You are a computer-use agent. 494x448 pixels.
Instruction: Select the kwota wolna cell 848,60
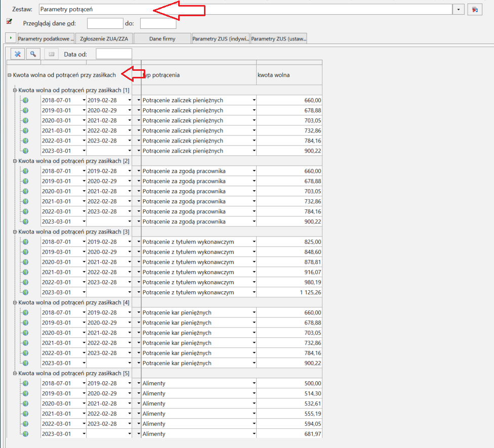click(x=289, y=252)
